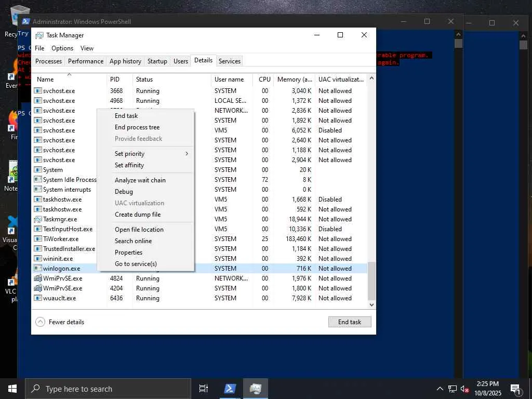
Task: Select End process tree option
Action: (x=137, y=127)
